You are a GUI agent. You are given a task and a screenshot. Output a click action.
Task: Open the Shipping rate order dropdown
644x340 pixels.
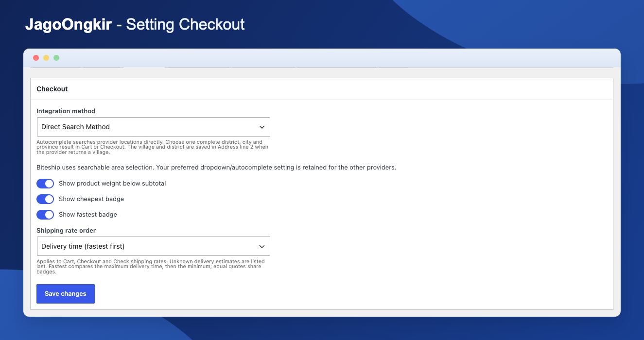(154, 246)
